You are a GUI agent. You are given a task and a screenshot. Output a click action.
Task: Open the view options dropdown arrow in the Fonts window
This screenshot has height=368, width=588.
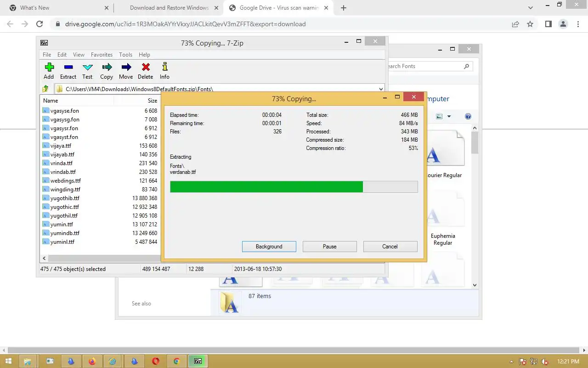click(449, 116)
